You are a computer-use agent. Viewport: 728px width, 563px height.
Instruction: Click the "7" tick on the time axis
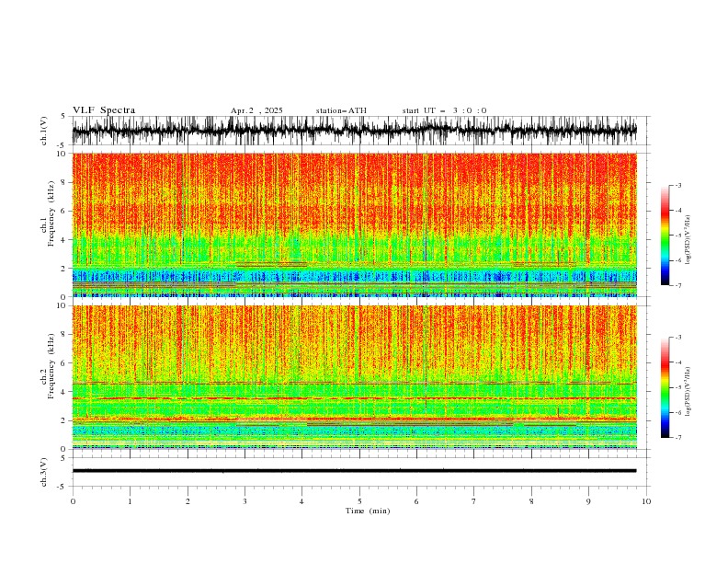pyautogui.click(x=474, y=501)
